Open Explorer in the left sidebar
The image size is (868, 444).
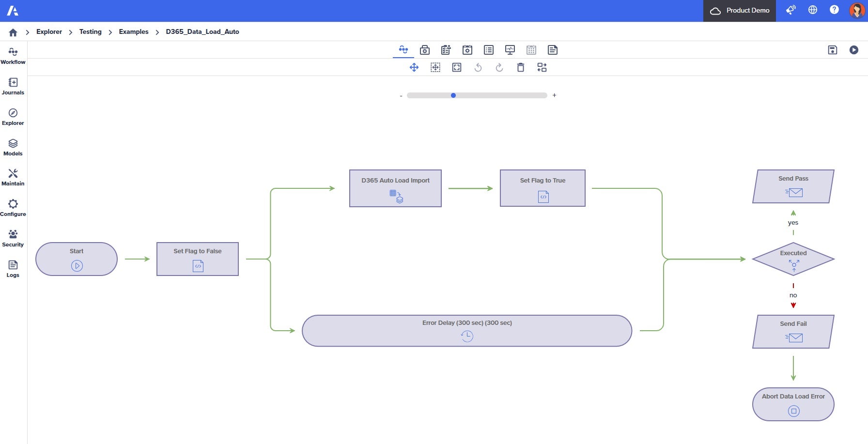pyautogui.click(x=13, y=117)
